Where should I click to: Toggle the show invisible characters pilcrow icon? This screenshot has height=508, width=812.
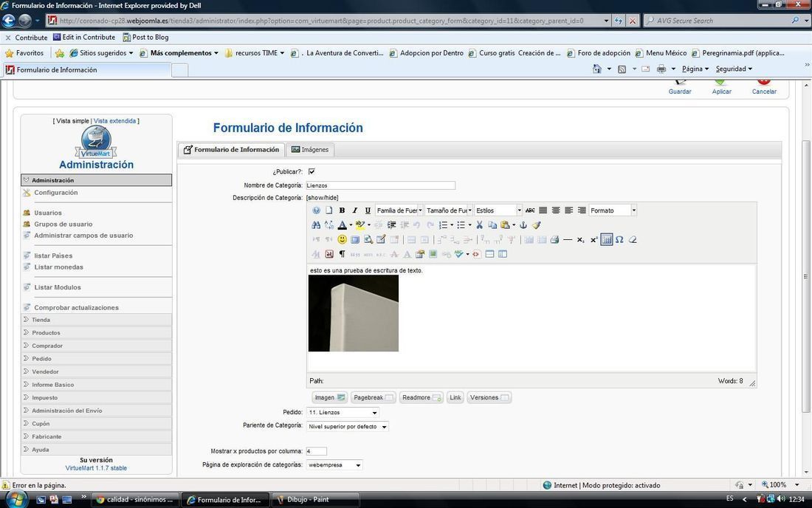click(x=342, y=254)
